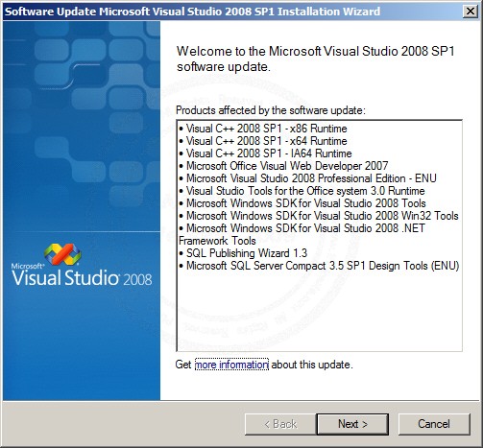
Task: Click the disabled < Back button
Action: tap(280, 424)
